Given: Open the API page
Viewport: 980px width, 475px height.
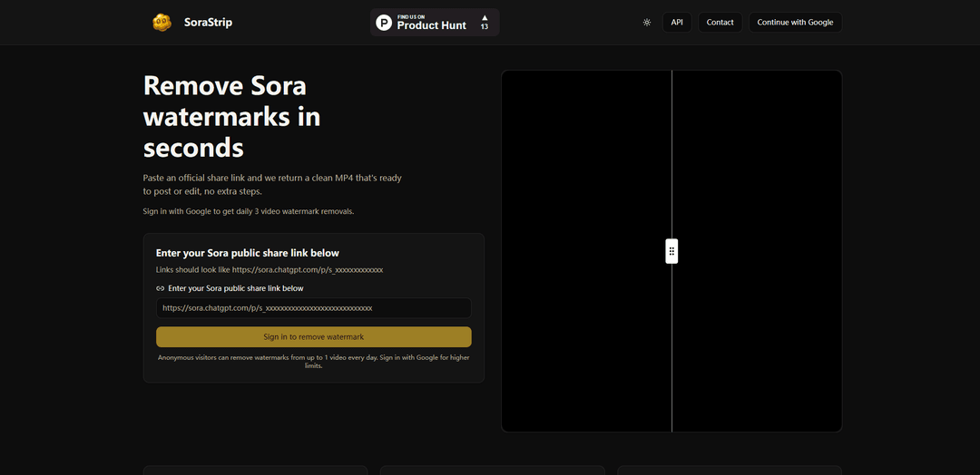Looking at the screenshot, I should (x=677, y=22).
